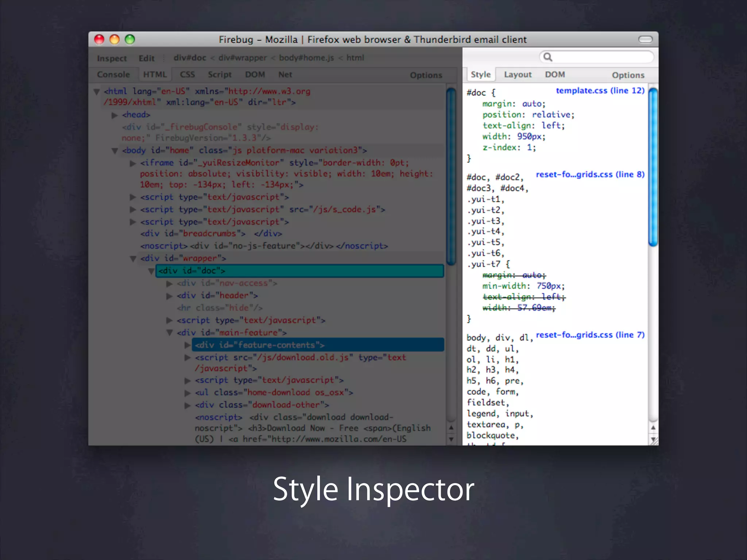Viewport: 747px width, 560px height.
Task: Switch to the Console tab
Action: tap(113, 74)
